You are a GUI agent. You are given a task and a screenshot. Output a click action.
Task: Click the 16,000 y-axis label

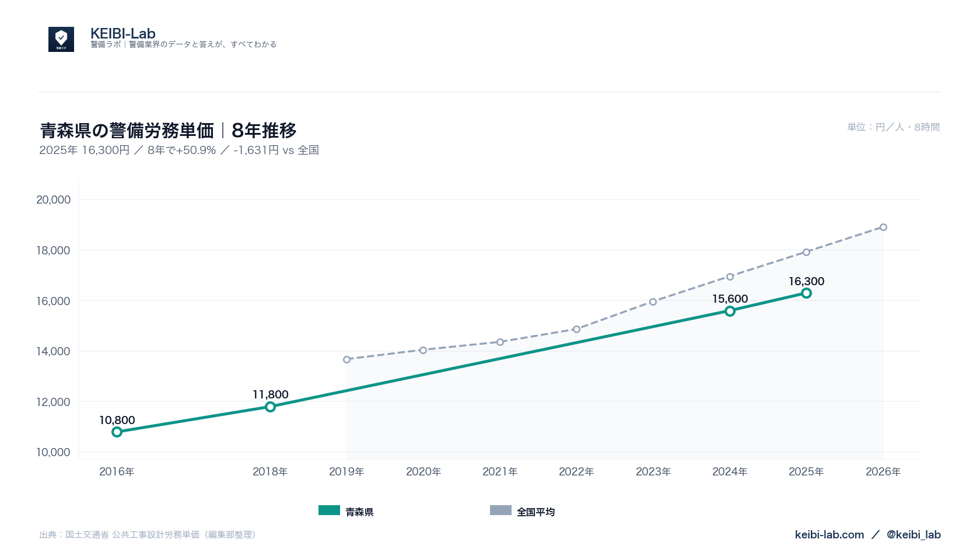coord(53,301)
